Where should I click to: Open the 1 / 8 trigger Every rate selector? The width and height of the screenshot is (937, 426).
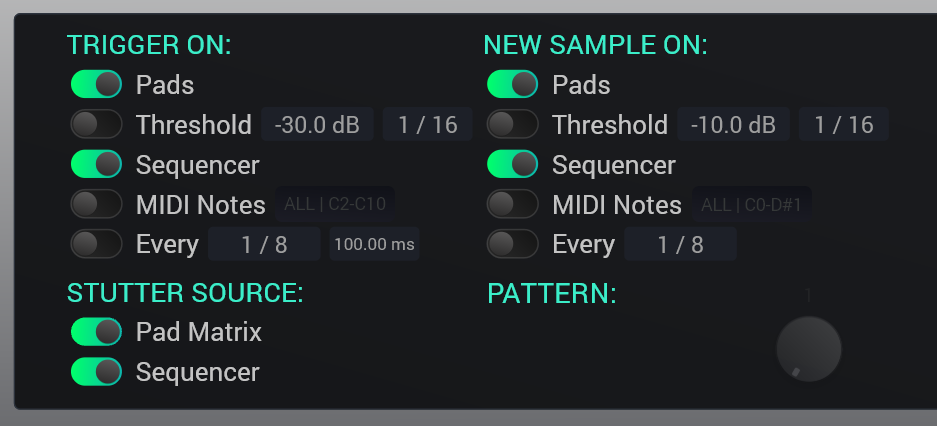[x=264, y=244]
